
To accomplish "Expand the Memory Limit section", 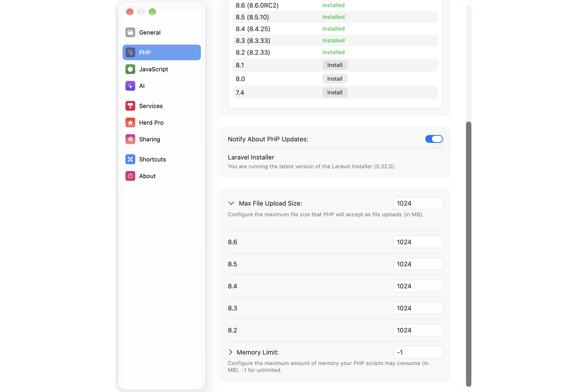I will [x=231, y=352].
